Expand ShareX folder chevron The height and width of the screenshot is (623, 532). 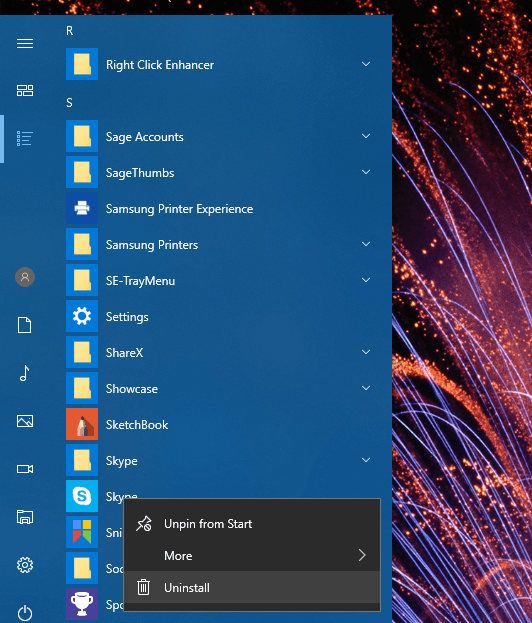366,352
